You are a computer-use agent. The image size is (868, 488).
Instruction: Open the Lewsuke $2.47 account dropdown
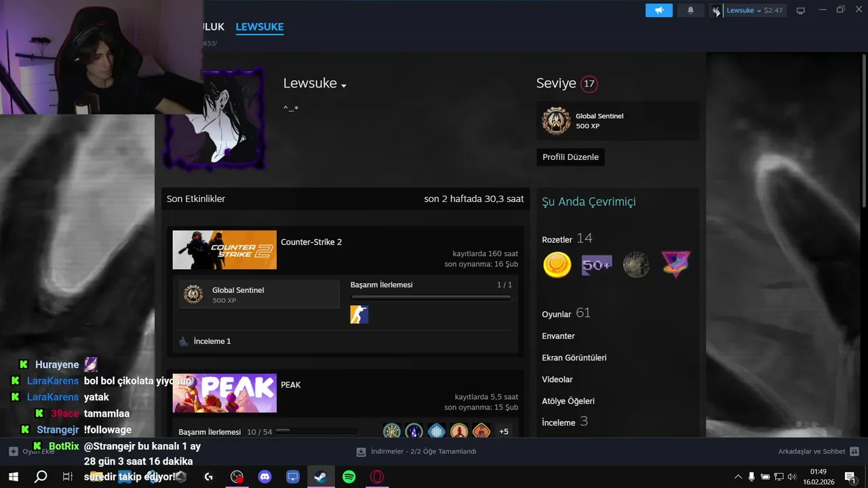(x=755, y=10)
